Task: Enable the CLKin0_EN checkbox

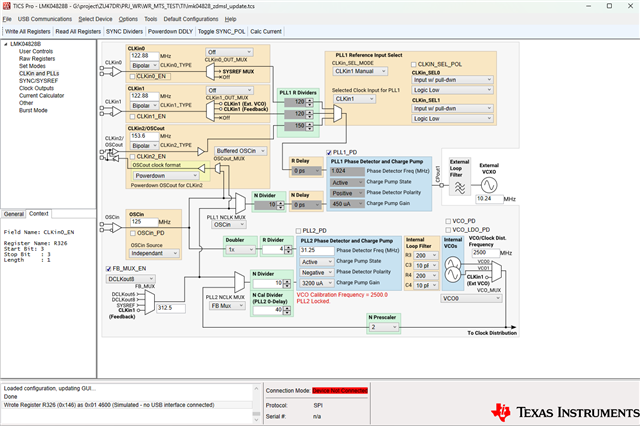Action: (x=133, y=76)
